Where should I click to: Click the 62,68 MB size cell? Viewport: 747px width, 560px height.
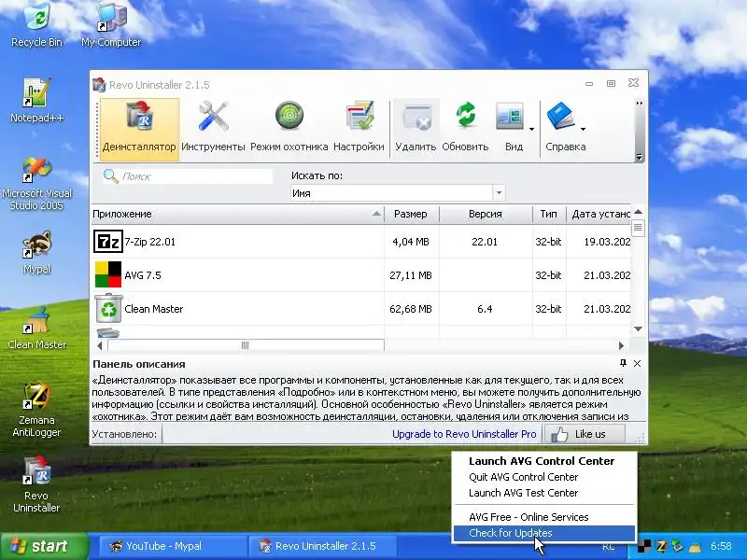click(x=411, y=309)
